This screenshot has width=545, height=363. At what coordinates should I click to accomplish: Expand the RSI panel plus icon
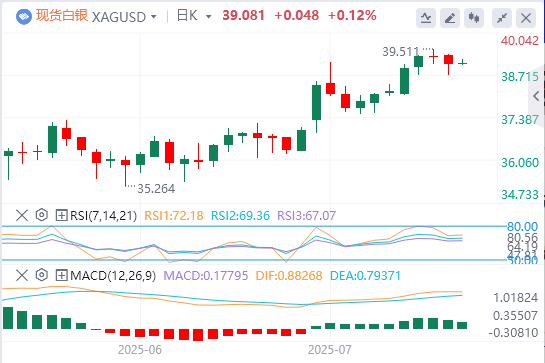pos(62,215)
